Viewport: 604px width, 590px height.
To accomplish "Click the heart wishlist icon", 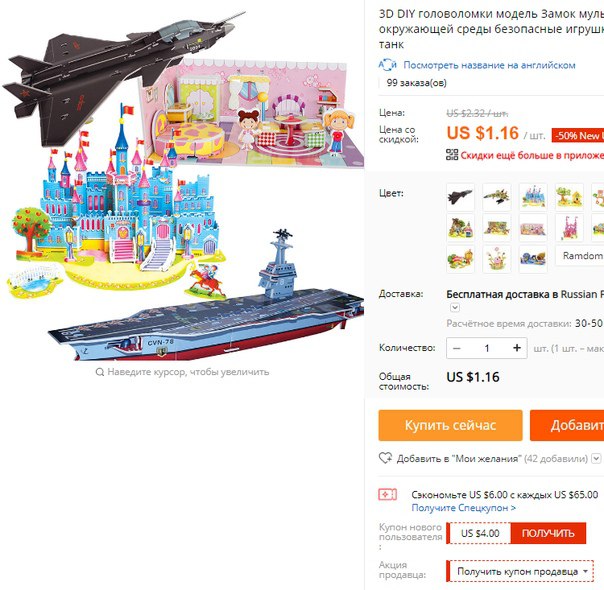I will point(385,458).
